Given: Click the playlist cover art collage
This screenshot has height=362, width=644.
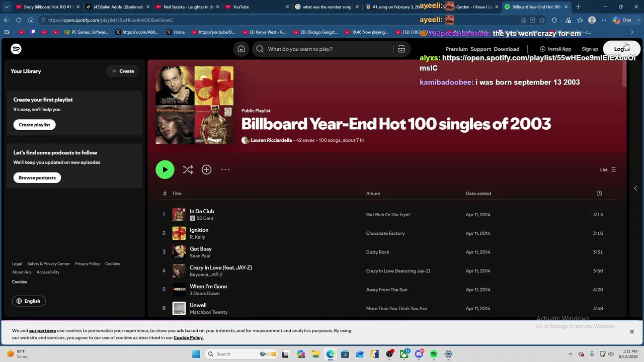Looking at the screenshot, I should tap(194, 105).
